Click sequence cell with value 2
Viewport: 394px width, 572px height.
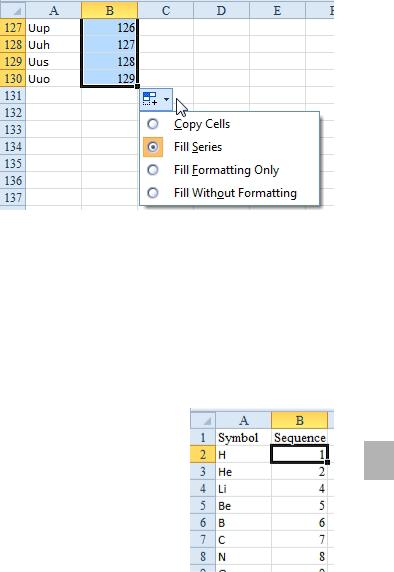[x=300, y=471]
